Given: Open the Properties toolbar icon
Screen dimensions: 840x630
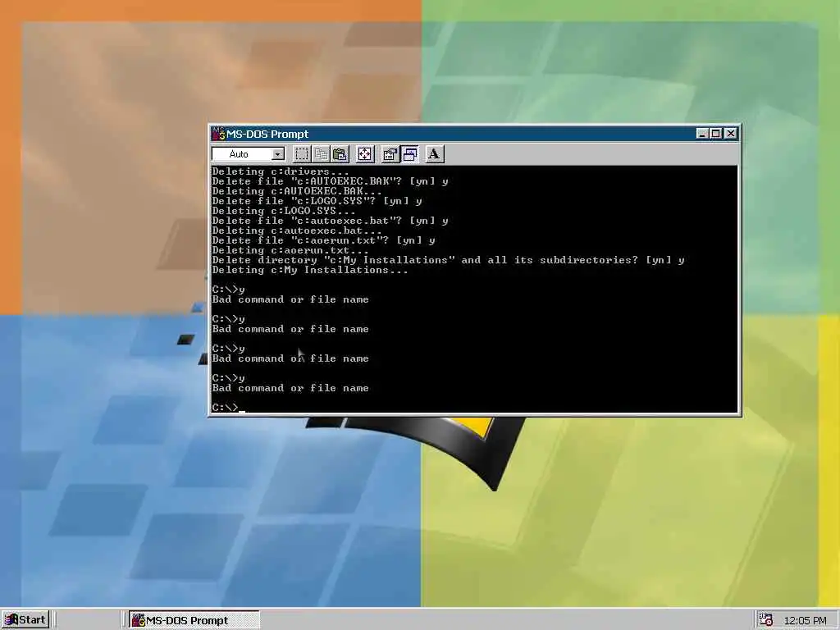Looking at the screenshot, I should [x=390, y=154].
